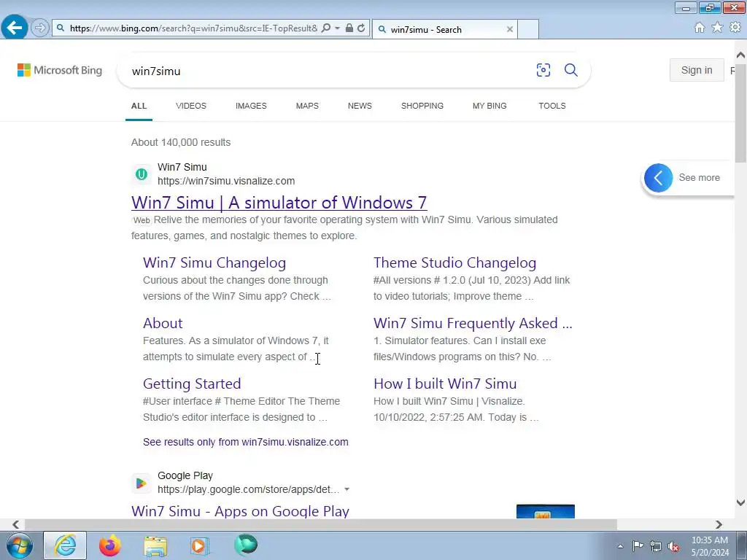Open Favorites star icon

pyautogui.click(x=718, y=28)
